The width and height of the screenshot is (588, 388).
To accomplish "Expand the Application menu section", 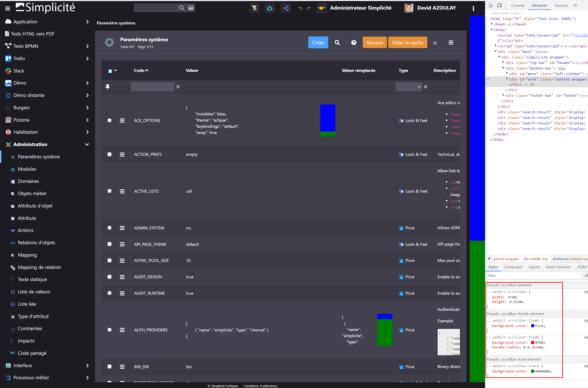I will [x=87, y=22].
